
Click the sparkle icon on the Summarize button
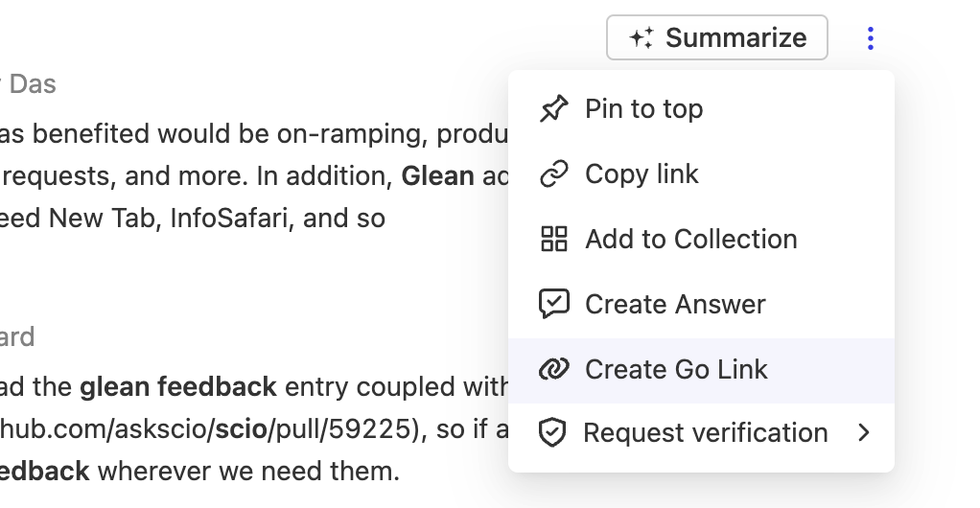click(x=641, y=38)
